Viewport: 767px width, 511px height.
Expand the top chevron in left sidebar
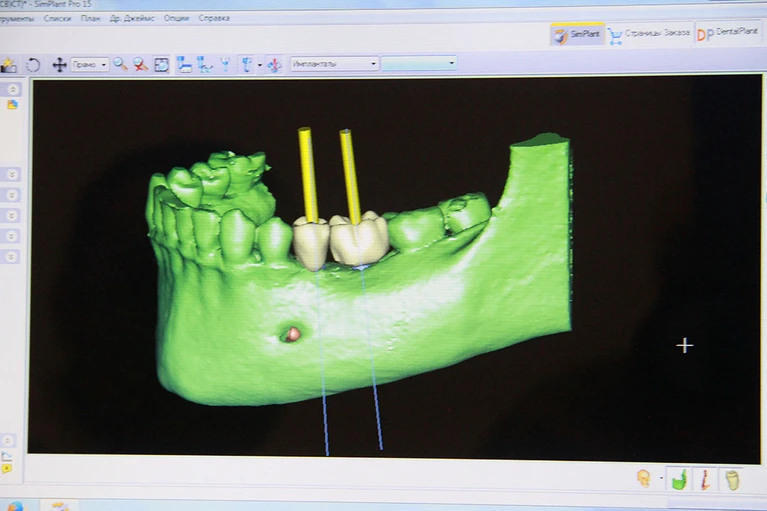click(x=13, y=89)
